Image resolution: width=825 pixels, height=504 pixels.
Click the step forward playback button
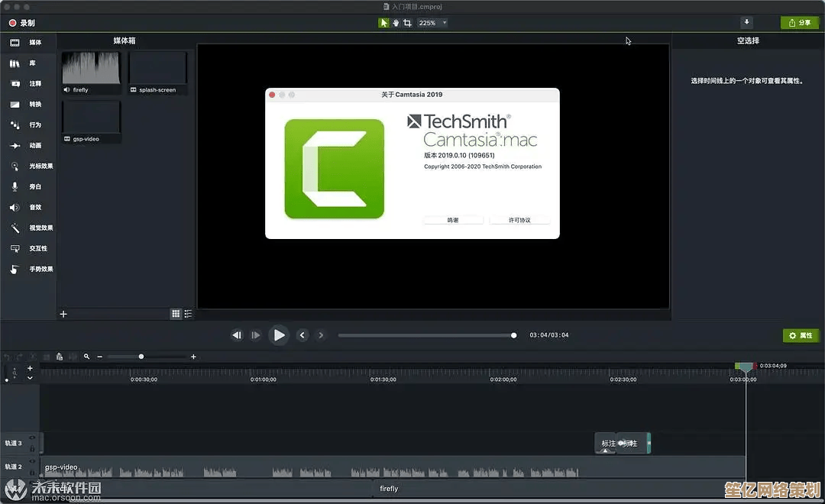[x=255, y=335]
